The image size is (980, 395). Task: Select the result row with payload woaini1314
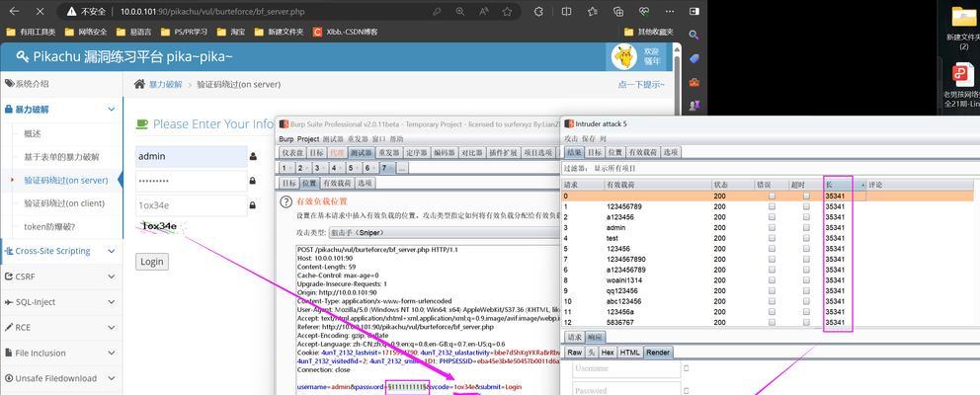tap(769, 280)
